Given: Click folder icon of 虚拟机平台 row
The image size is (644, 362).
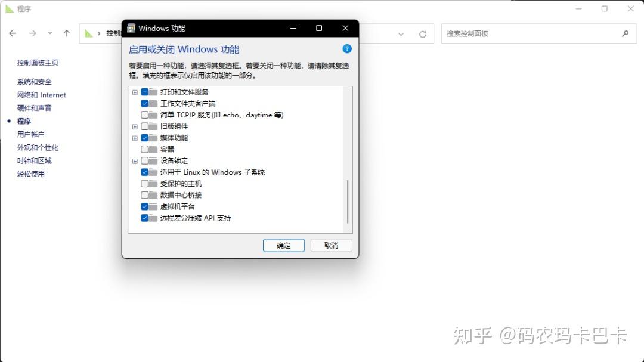Looking at the screenshot, I should (153, 207).
